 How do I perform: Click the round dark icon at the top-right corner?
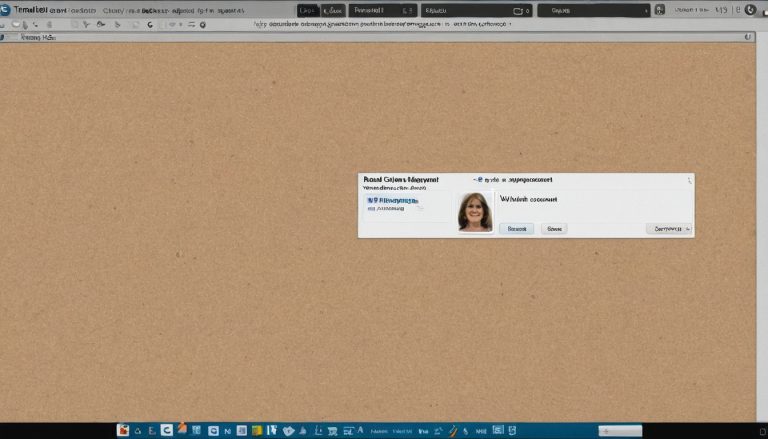tap(750, 10)
